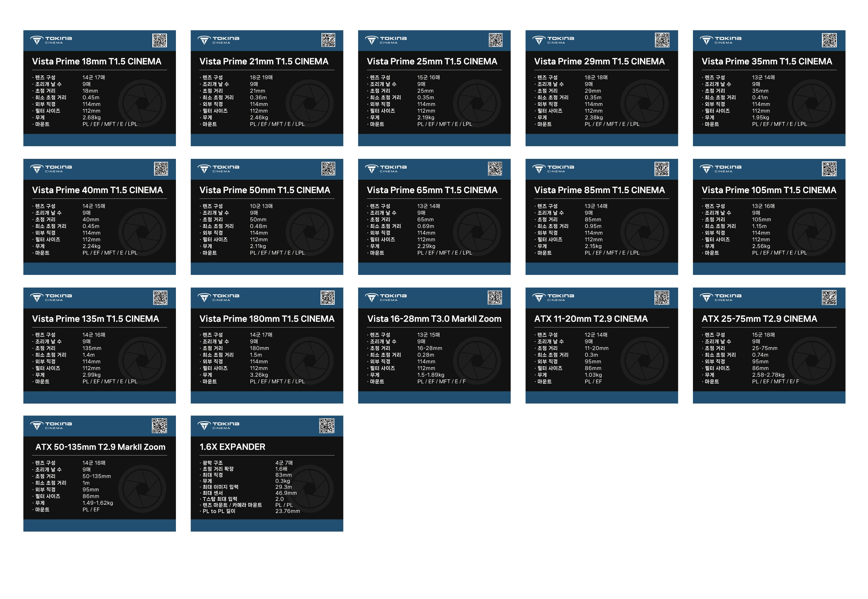Screen dimensions: 868x599
Task: Click the Tokina Cinema logo on Vista Prime 50mm card
Action: (218, 168)
